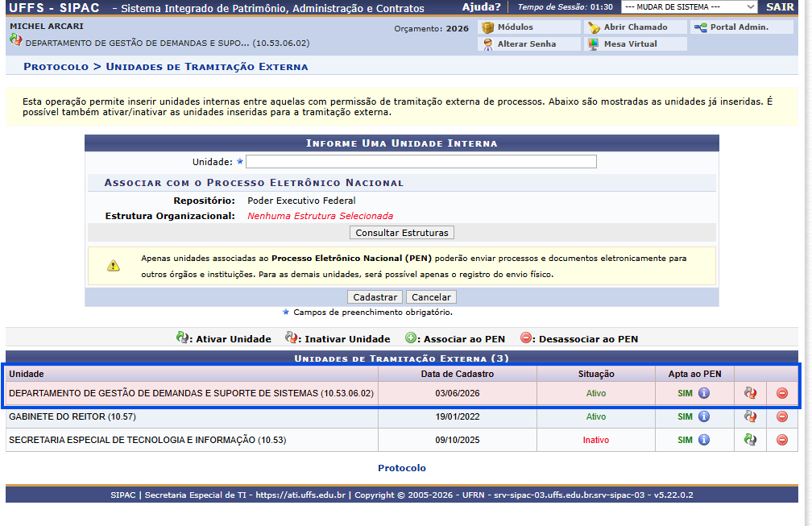
Task: Click SECRETARIA ESPECIAL DE TECNOLOGIA E INFORMAÇÃO name
Action: click(x=147, y=440)
